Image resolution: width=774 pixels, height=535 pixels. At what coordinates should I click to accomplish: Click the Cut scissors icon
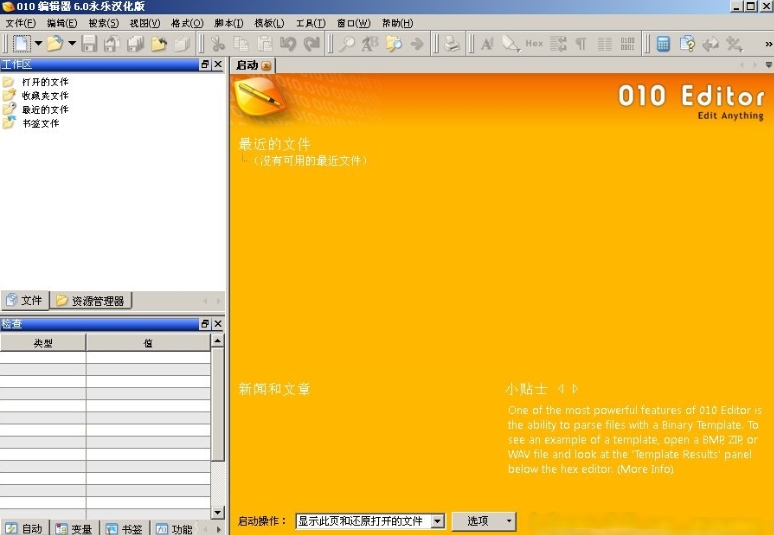tap(217, 43)
